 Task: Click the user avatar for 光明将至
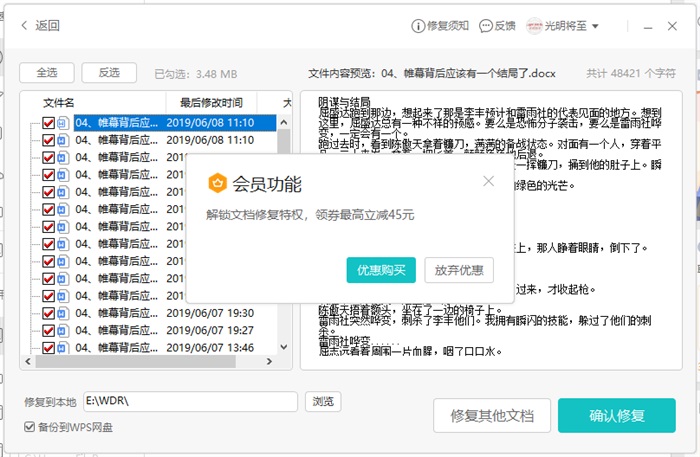pyautogui.click(x=534, y=26)
